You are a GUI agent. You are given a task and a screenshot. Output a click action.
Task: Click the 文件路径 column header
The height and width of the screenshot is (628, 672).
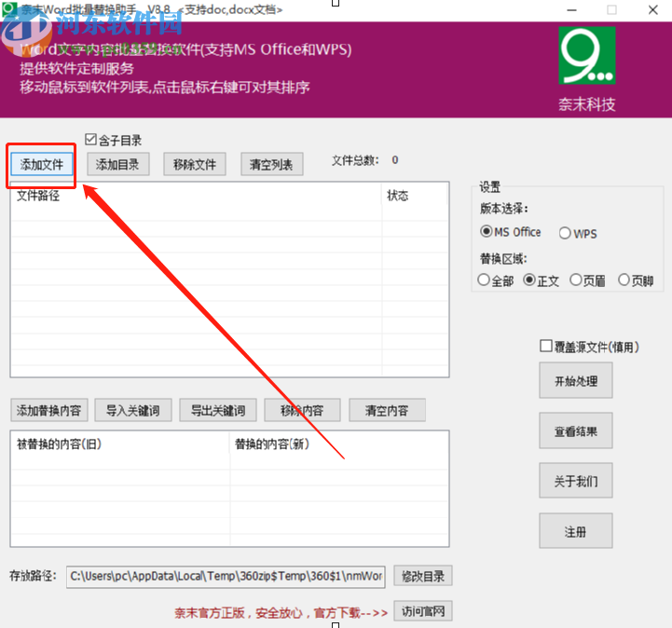coord(196,196)
